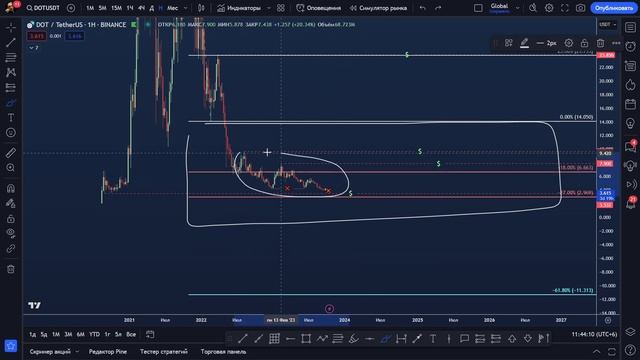Open go-to-date calendar icon
This screenshot has width=640, height=360.
click(x=150, y=334)
